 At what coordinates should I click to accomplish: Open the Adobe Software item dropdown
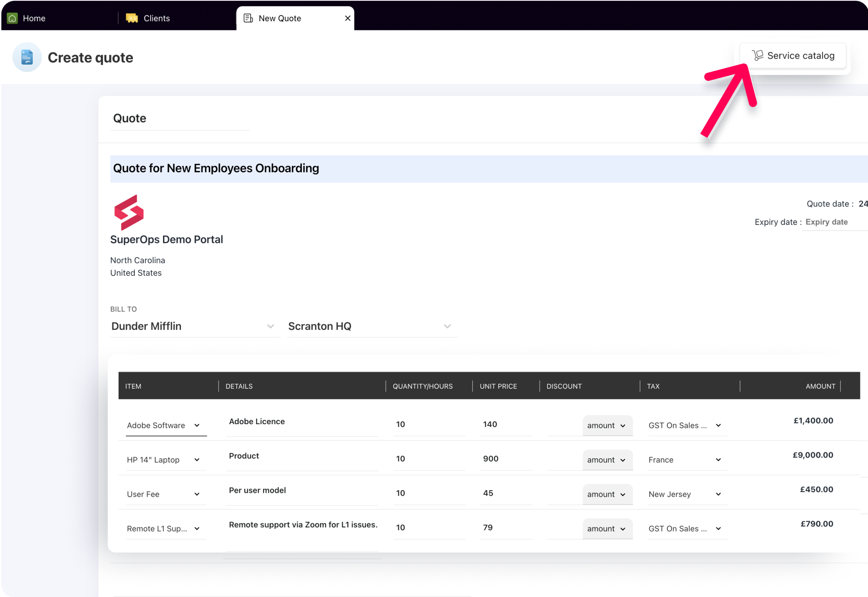point(197,425)
